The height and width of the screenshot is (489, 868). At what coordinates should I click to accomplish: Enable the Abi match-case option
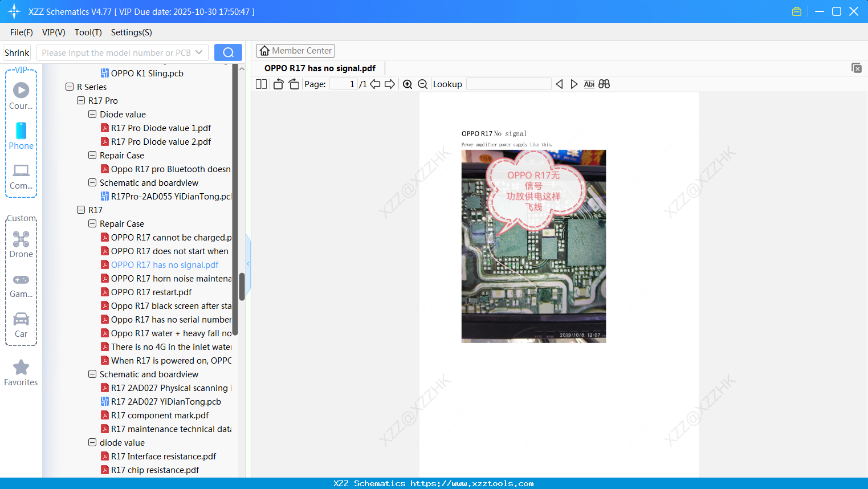[x=589, y=84]
